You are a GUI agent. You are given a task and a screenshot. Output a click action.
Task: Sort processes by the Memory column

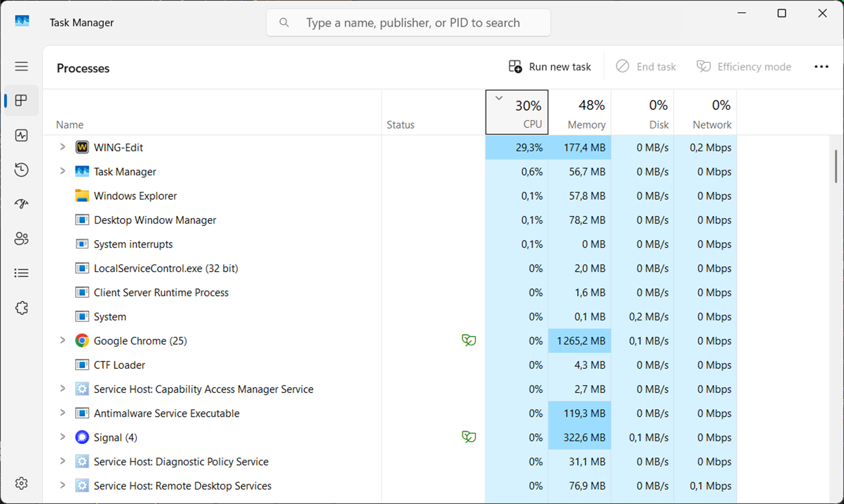(x=579, y=113)
